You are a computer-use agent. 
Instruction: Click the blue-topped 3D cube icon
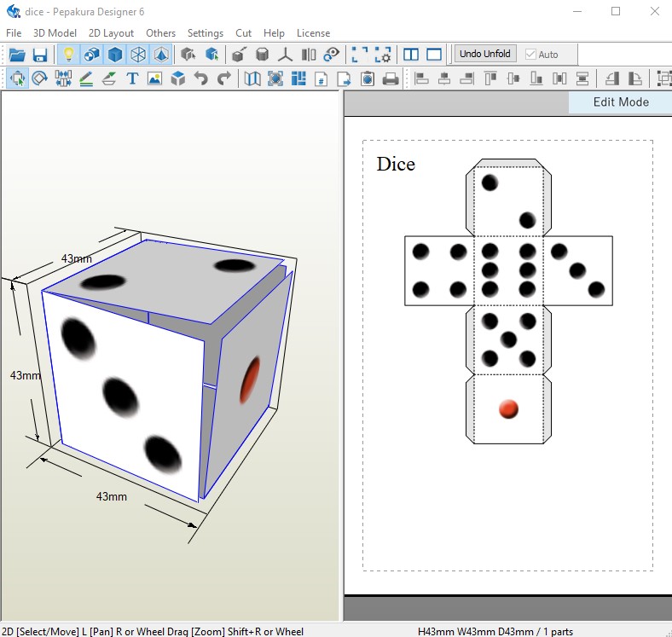pos(178,78)
